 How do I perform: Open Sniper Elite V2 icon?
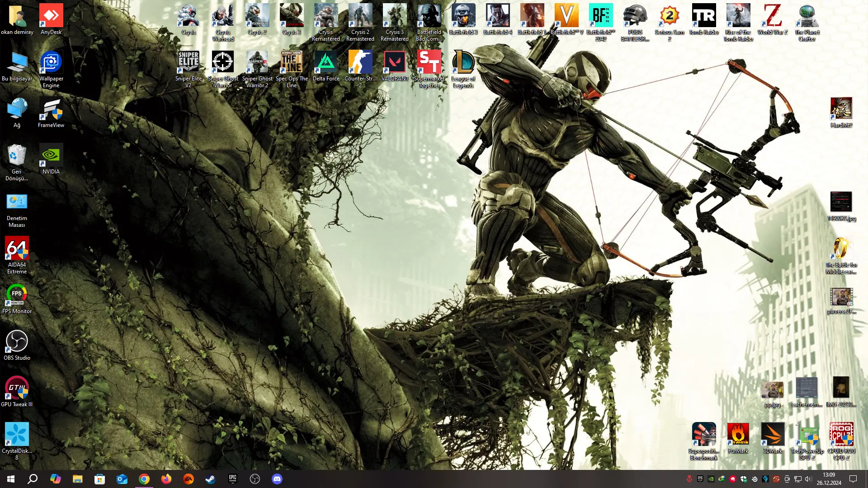click(189, 69)
